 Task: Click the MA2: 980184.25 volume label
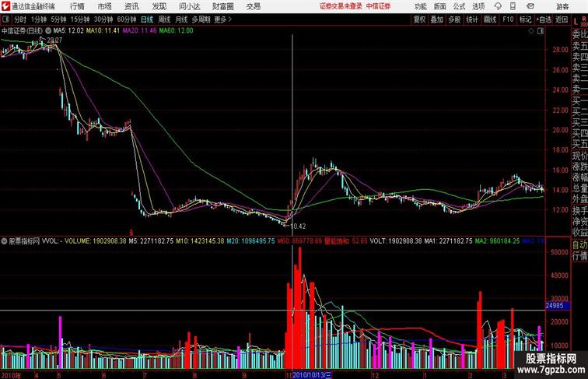coord(497,241)
